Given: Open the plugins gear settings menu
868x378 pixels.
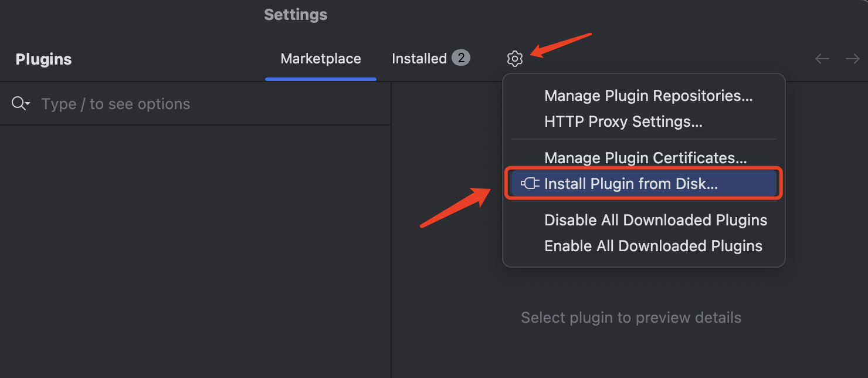Looking at the screenshot, I should pos(514,59).
